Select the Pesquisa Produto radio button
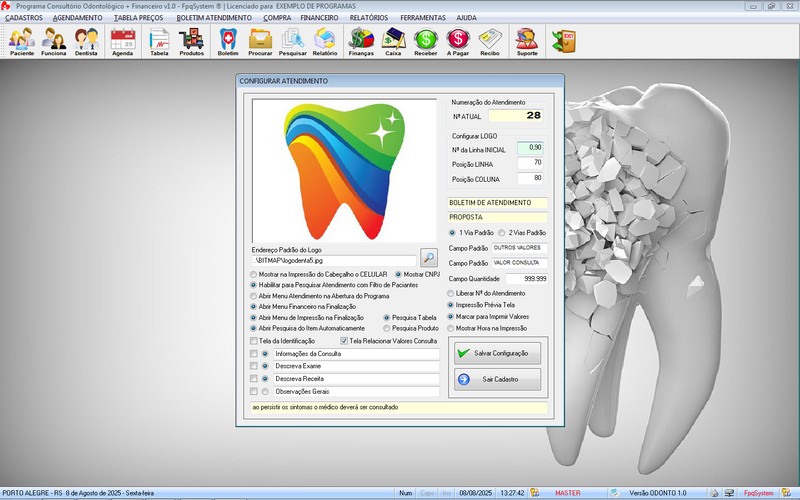The image size is (800, 500). (386, 328)
